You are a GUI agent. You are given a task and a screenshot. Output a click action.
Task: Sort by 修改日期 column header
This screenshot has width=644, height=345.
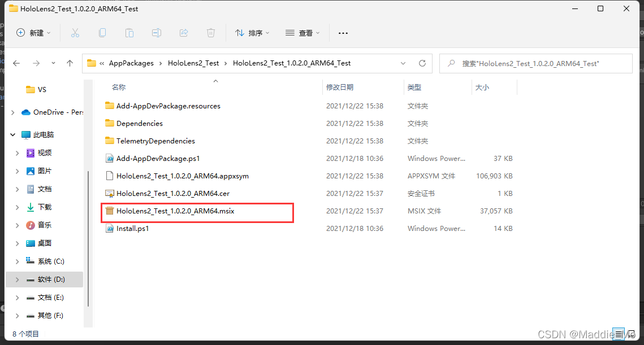pyautogui.click(x=340, y=88)
